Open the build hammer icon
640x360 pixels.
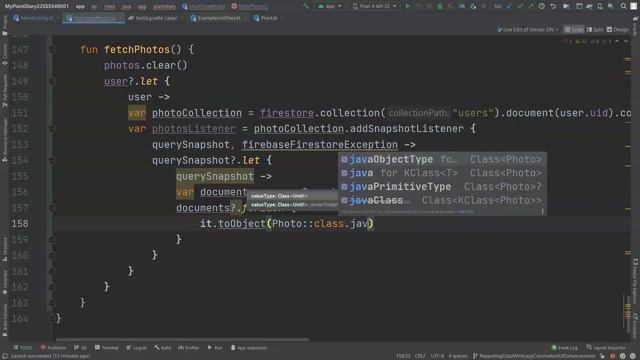click(x=306, y=6)
